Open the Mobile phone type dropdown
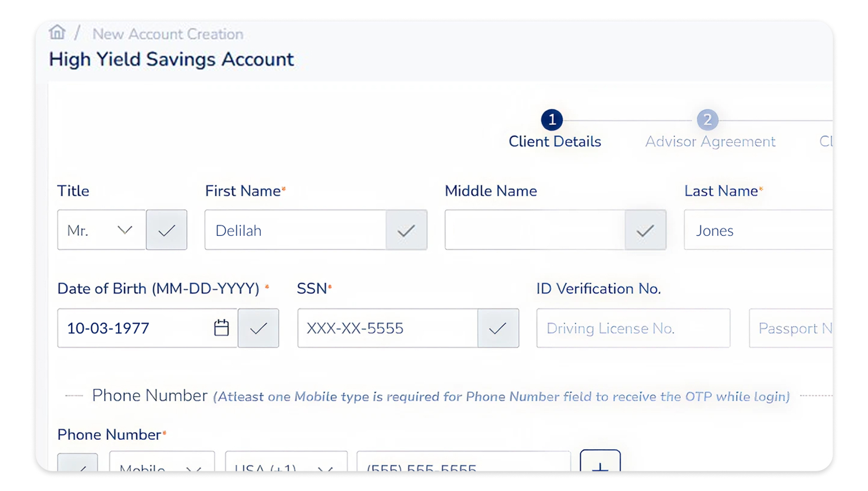Viewport: 868px width, 491px height. tap(162, 465)
